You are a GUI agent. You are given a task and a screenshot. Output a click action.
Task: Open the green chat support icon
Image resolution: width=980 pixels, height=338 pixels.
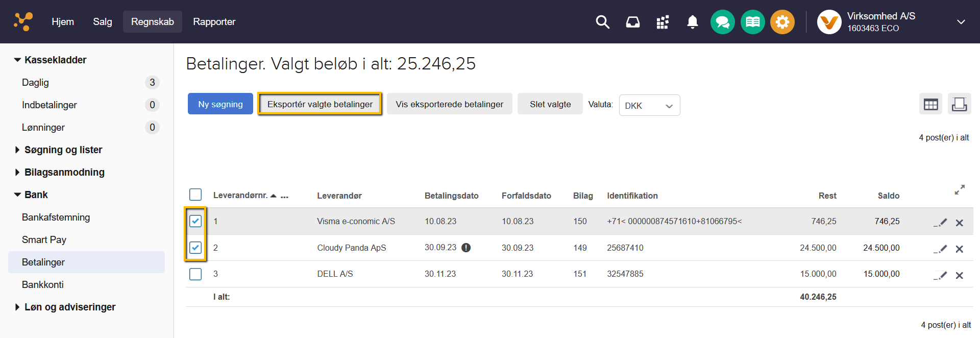coord(722,22)
